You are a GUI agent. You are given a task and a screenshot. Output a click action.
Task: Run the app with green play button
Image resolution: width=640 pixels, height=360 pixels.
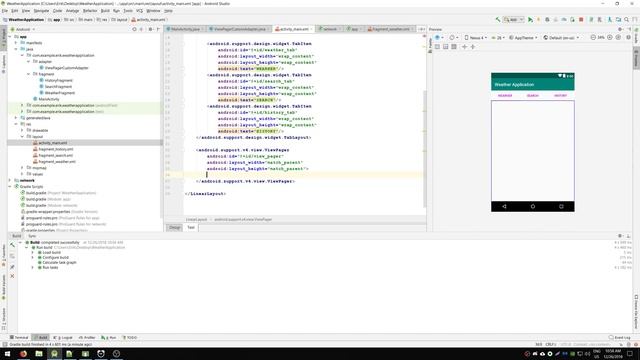(x=530, y=20)
